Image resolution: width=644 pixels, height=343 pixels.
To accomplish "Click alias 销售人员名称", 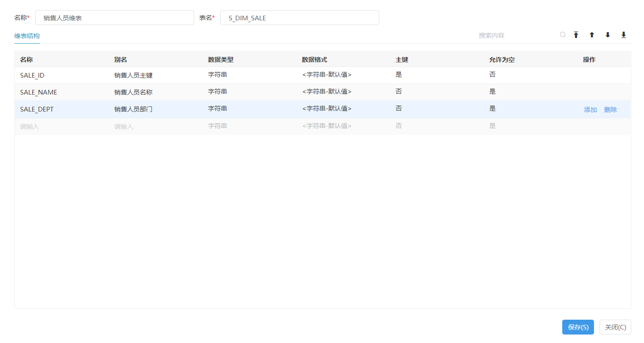I will click(x=133, y=92).
